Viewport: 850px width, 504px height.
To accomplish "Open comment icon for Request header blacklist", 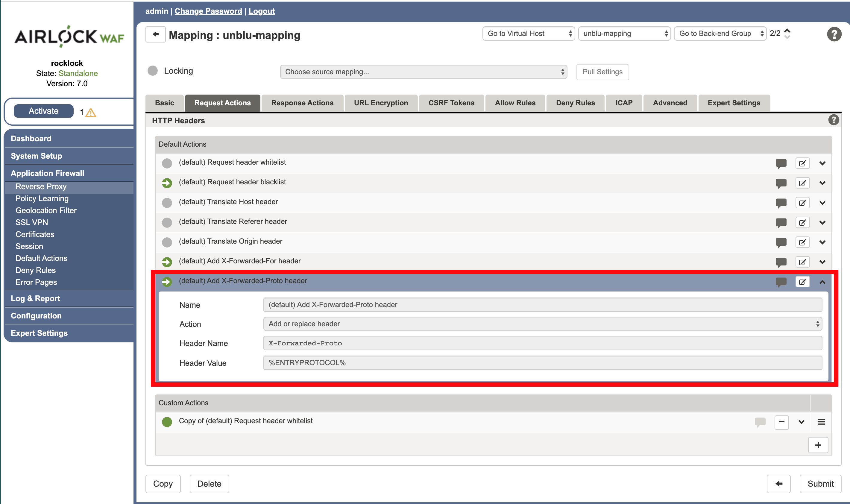I will (x=781, y=183).
